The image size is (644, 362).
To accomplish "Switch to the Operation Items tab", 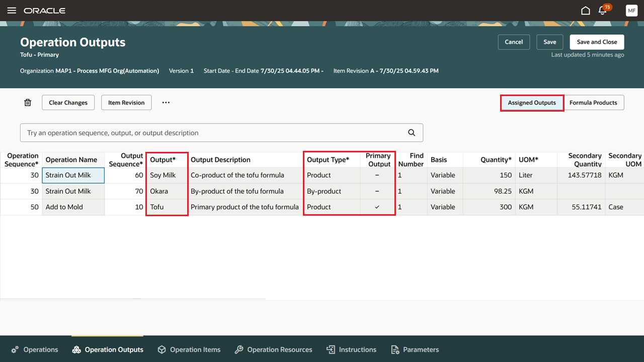I will coord(189,349).
